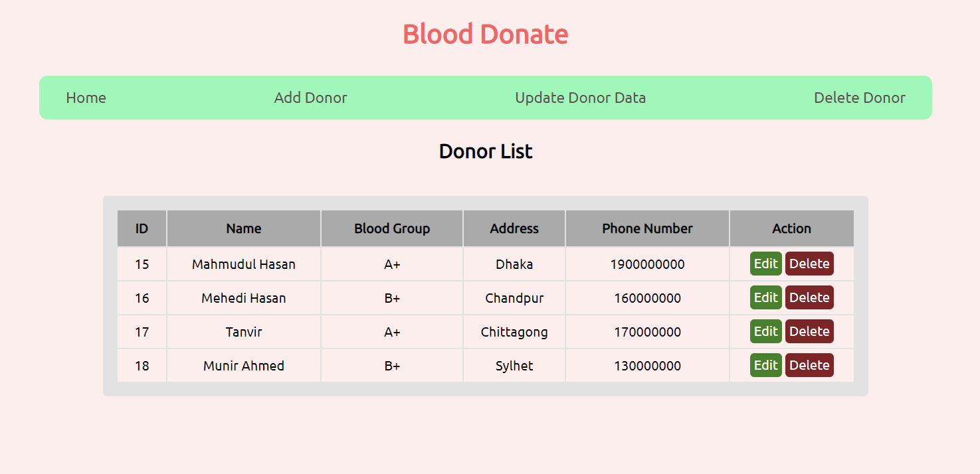
Task: Edit donor Mahmudul Hasan
Action: click(x=765, y=264)
